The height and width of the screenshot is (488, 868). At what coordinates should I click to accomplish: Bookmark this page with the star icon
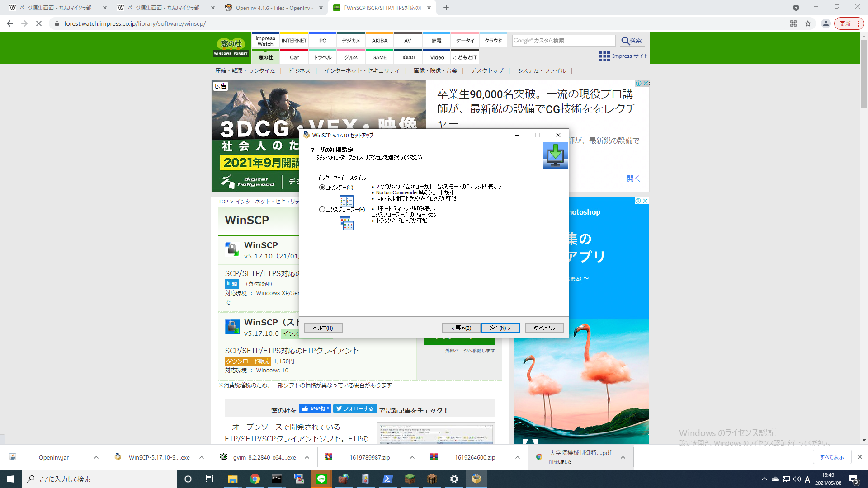808,23
